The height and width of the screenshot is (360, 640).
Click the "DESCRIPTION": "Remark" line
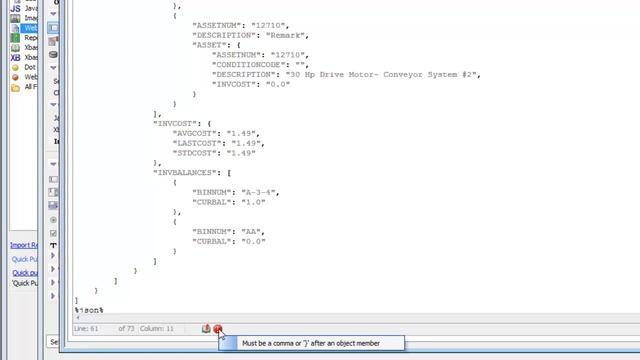(x=250, y=36)
